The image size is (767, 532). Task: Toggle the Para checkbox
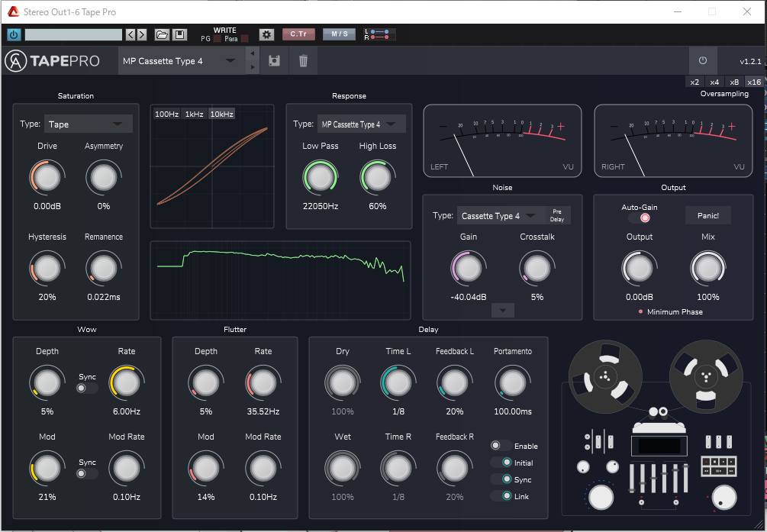coord(244,39)
